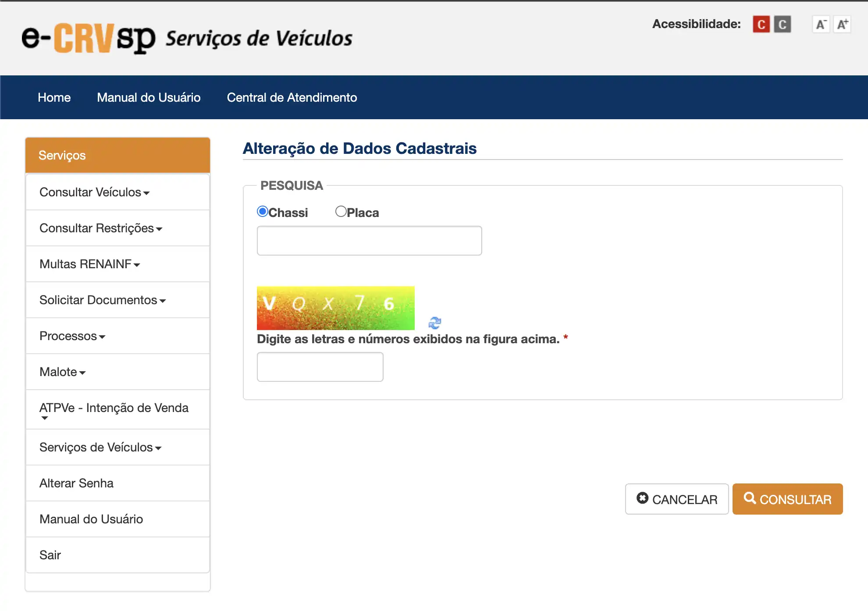Select the Placa radio option
The height and width of the screenshot is (611, 868).
[341, 212]
